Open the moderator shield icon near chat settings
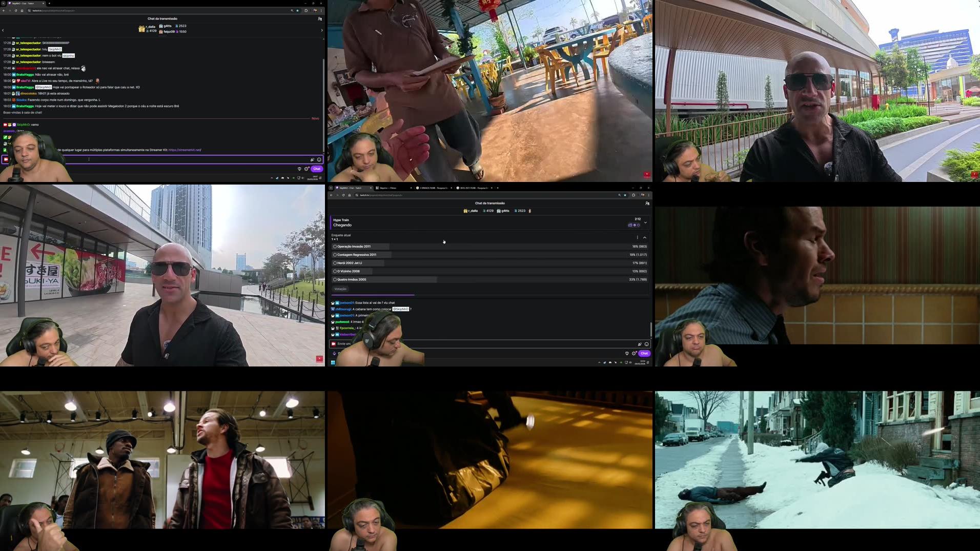Image resolution: width=980 pixels, height=551 pixels. point(627,353)
